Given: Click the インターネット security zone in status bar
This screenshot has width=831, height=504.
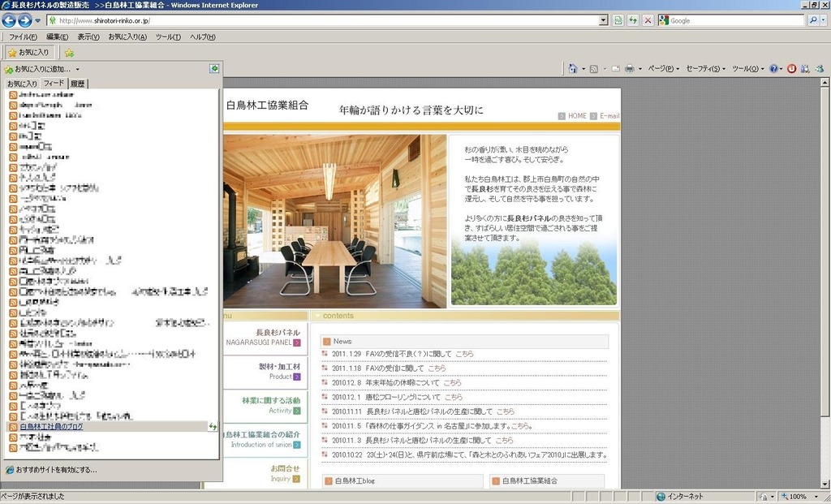Looking at the screenshot, I should pos(679,497).
